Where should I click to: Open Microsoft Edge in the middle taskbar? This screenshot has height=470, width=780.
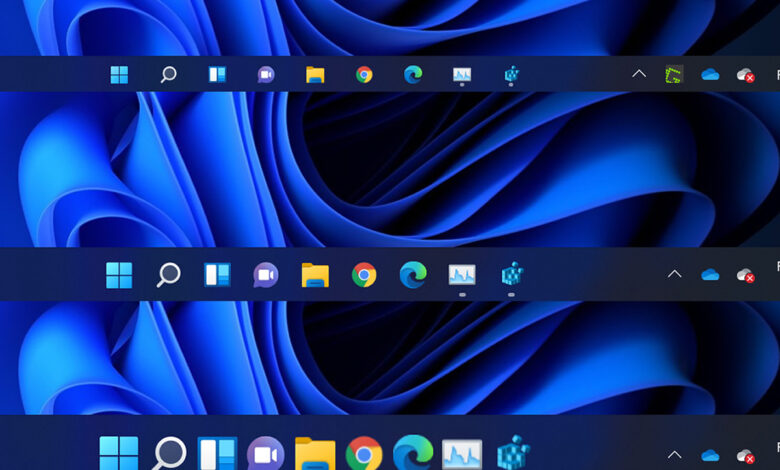[413, 274]
